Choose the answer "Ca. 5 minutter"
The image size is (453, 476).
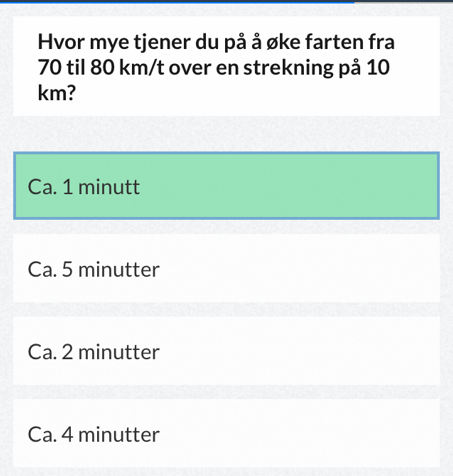(226, 268)
